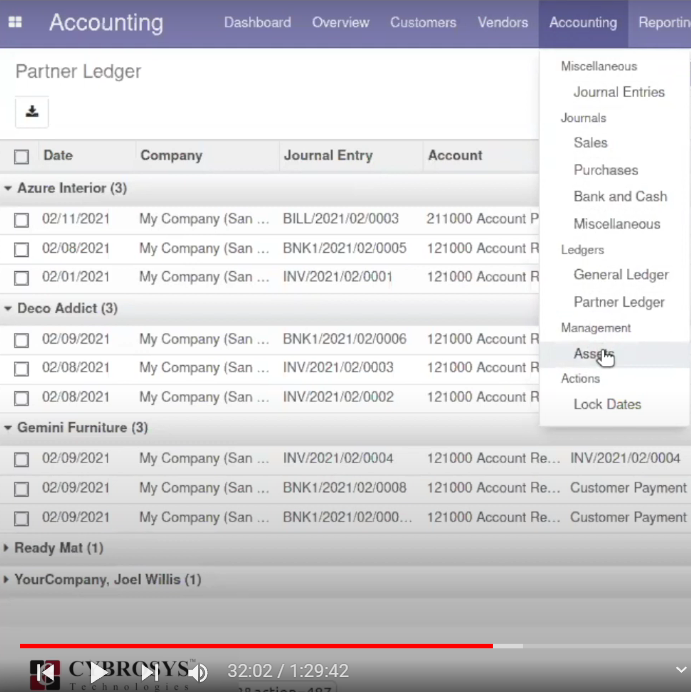Check the row for INV/2021/02/0003

click(21, 369)
